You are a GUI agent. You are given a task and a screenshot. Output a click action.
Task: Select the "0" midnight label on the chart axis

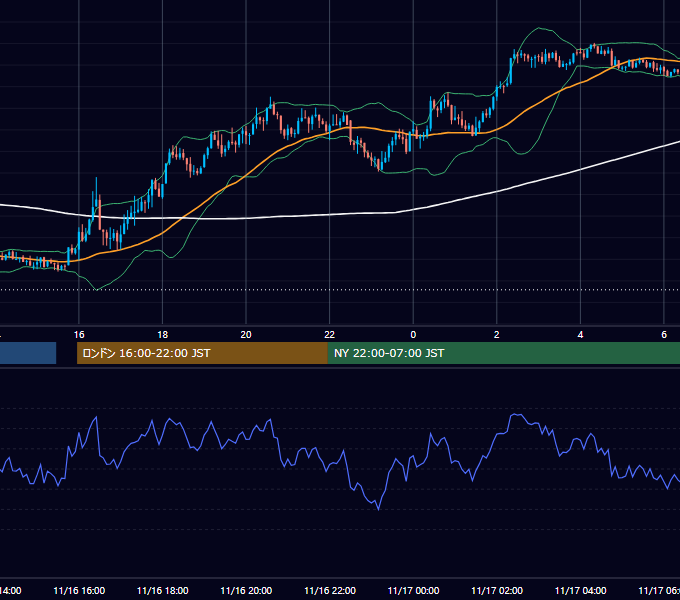coord(413,335)
